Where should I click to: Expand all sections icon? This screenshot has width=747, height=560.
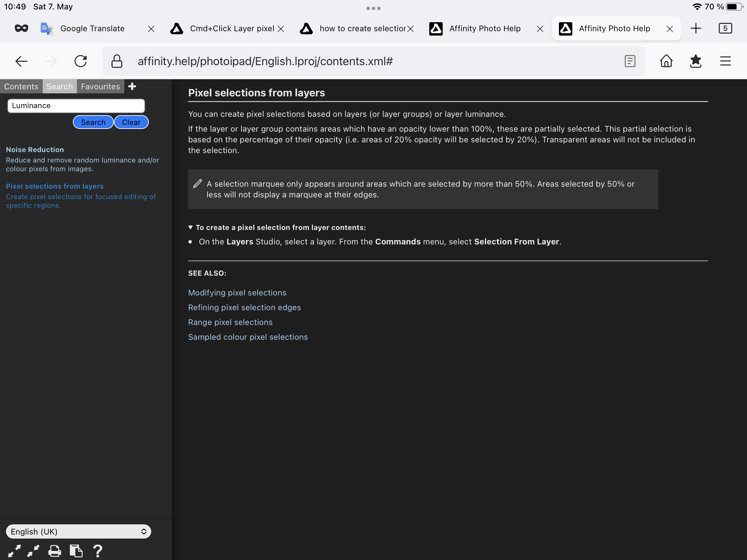[14, 551]
